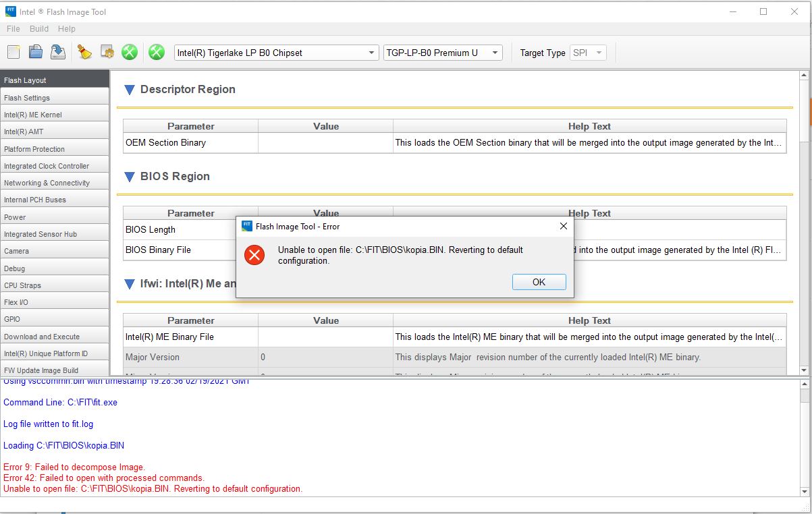
Task: Select the Internal PCH Buses tab
Action: 54,200
